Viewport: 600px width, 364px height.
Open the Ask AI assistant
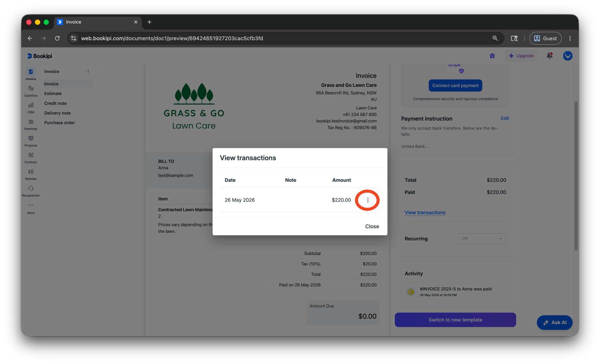tap(554, 323)
